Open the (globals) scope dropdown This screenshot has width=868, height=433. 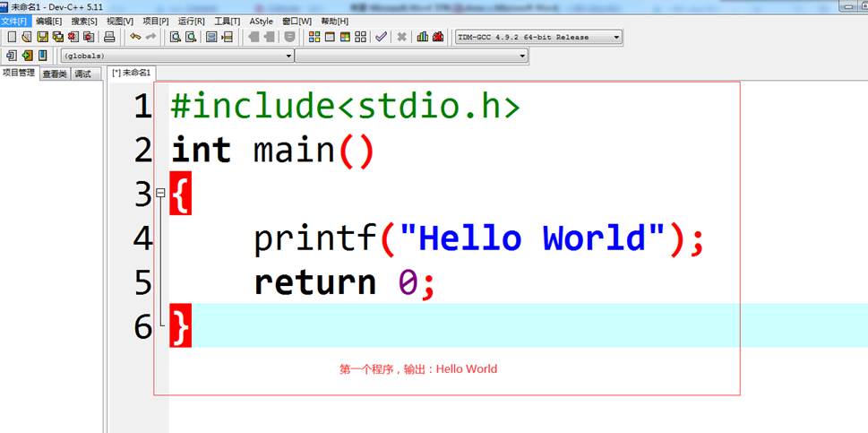pos(177,56)
